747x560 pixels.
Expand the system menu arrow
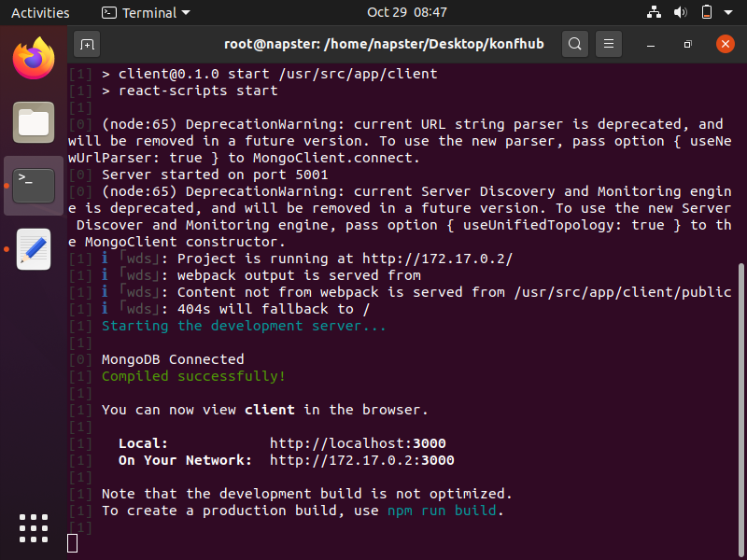coord(728,12)
